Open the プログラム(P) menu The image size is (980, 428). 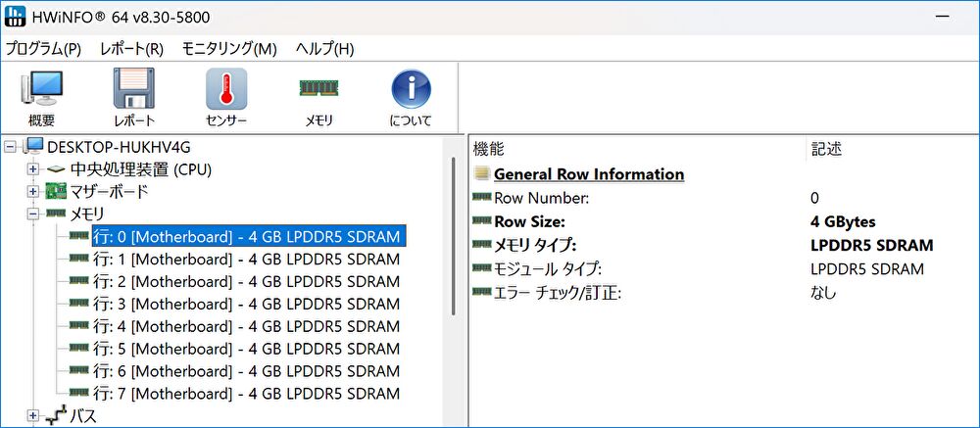[x=43, y=49]
